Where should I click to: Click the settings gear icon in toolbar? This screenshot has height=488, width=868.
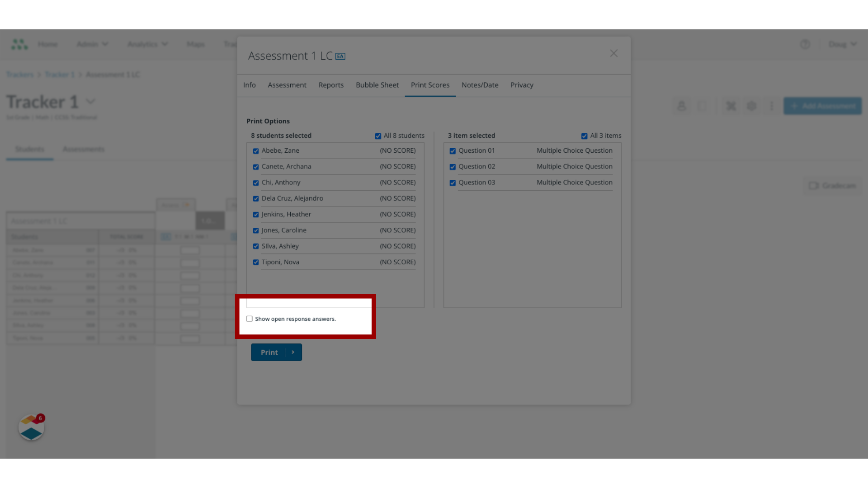pos(751,106)
